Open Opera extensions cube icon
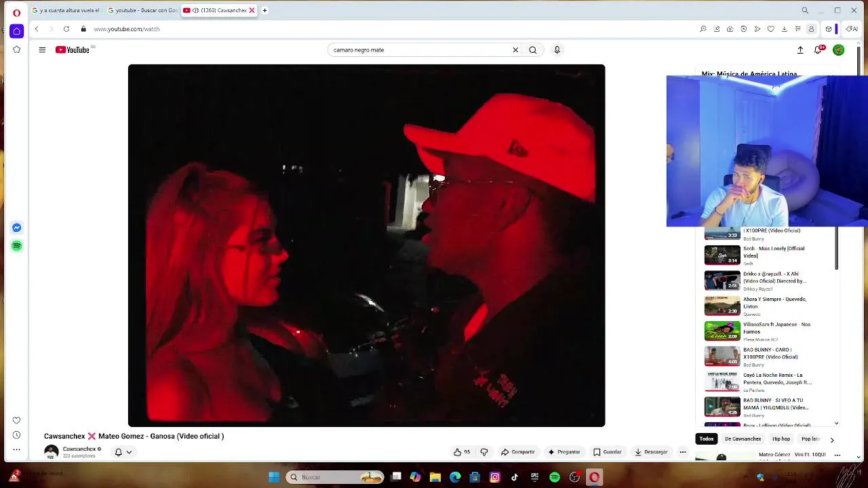868x488 pixels. (x=829, y=29)
